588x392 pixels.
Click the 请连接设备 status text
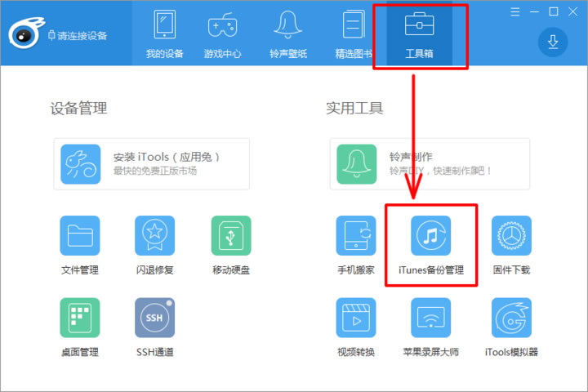click(x=82, y=36)
